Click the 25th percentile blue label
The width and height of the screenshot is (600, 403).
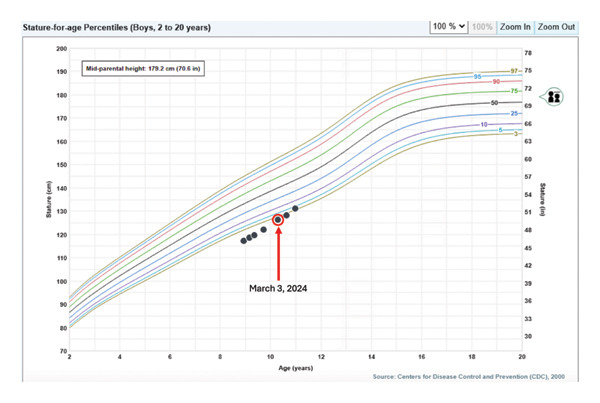[514, 113]
